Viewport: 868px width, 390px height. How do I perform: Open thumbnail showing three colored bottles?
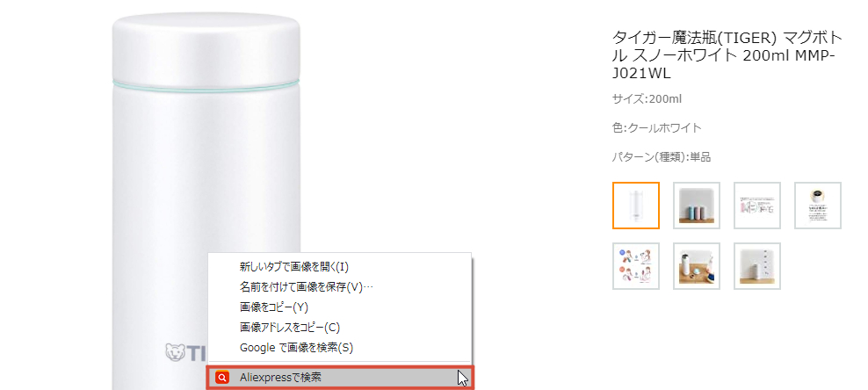pos(696,205)
